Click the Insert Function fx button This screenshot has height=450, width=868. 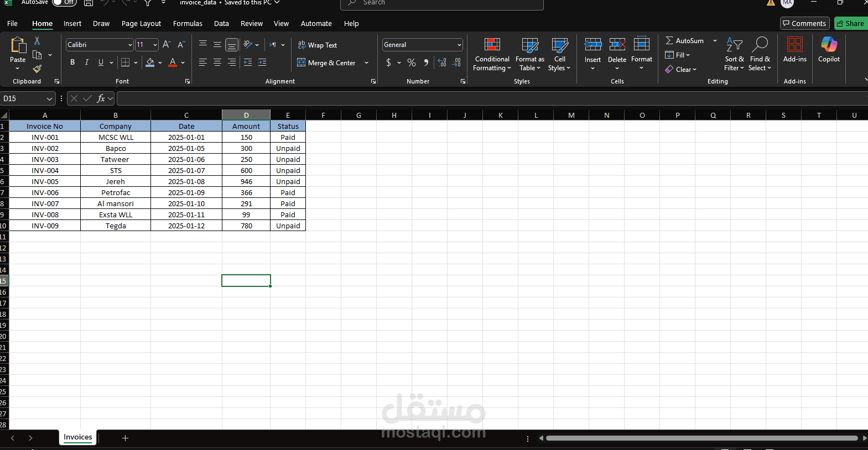click(x=101, y=98)
